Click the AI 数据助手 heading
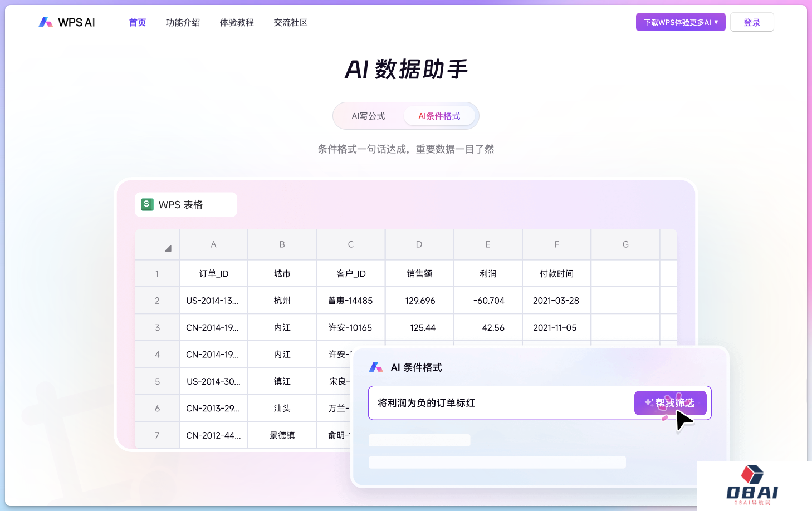 click(x=406, y=70)
